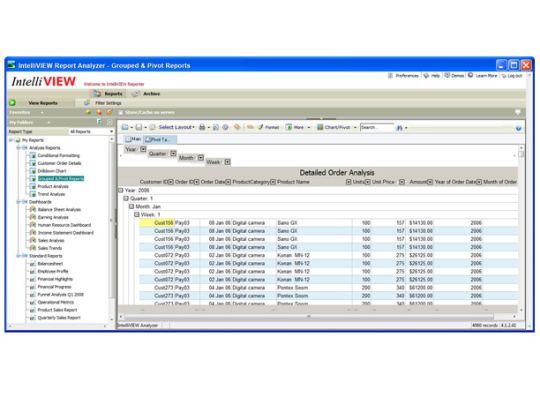The image size is (540, 405).
Task: Open the Quarterly Sales Report
Action: pyautogui.click(x=59, y=318)
